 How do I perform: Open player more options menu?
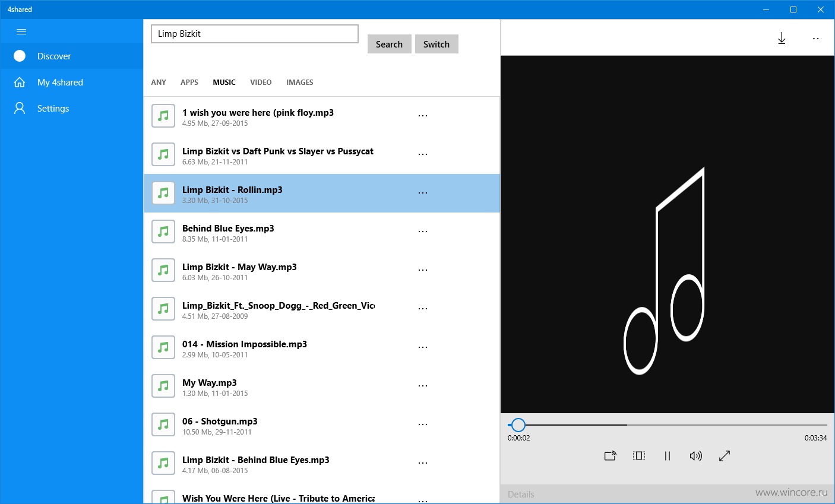(817, 39)
